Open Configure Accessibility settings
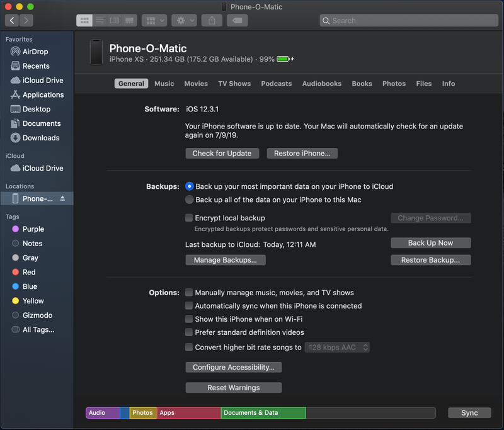Image resolution: width=504 pixels, height=430 pixels. click(234, 368)
